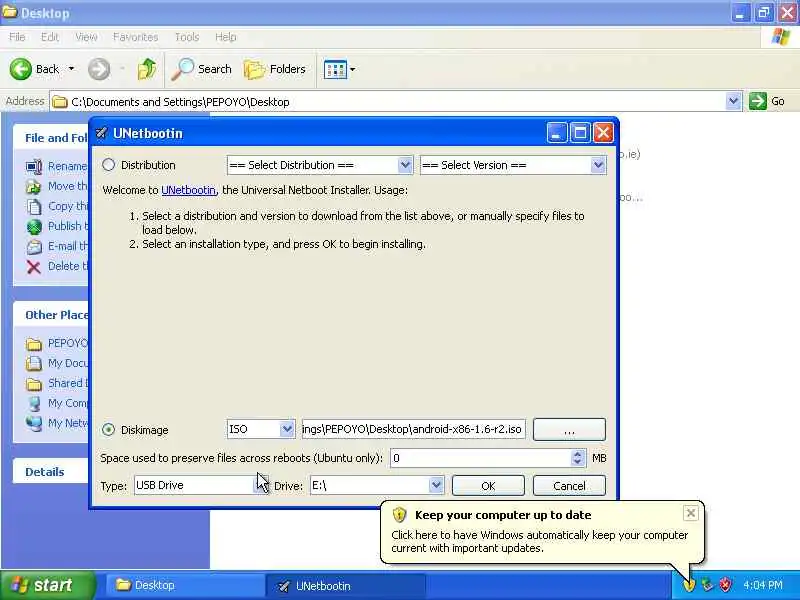800x600 pixels.
Task: Click the Keep your computer up to date balloon
Action: pos(542,532)
